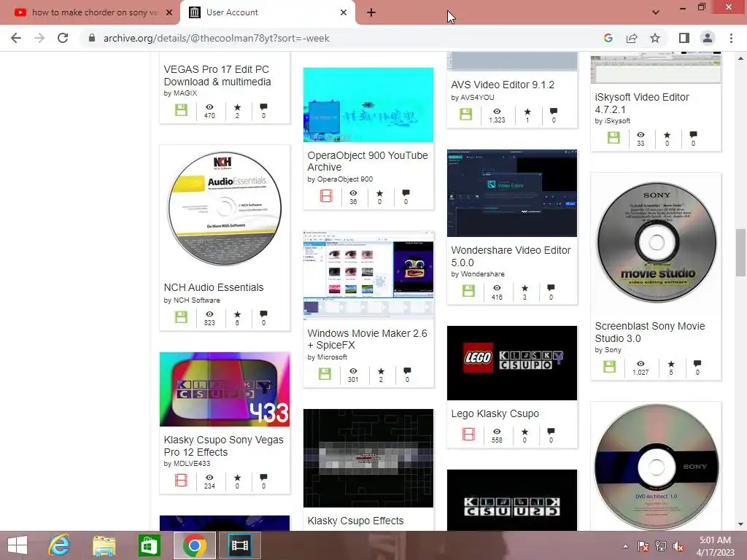Click star icon on OperaObject 900 card

(x=379, y=193)
